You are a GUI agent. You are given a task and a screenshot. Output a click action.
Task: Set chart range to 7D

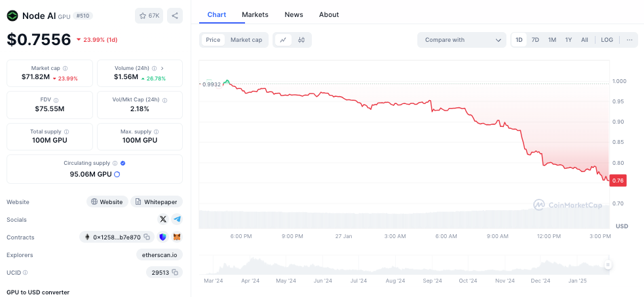535,40
